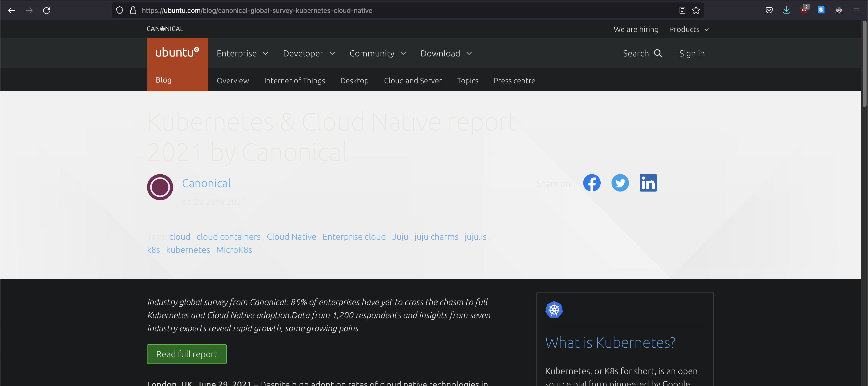Share the article on Facebook

(x=592, y=183)
